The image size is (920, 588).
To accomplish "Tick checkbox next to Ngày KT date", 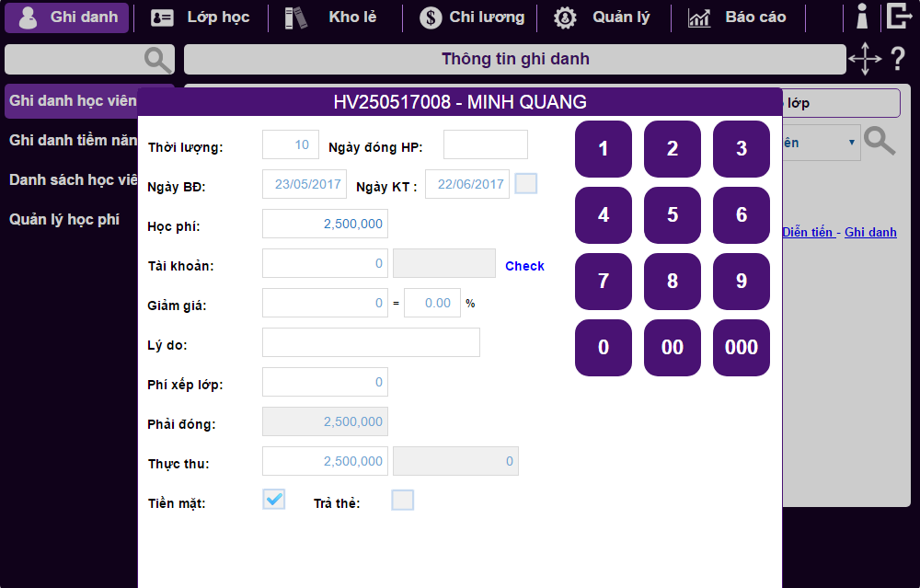I will coord(525,184).
